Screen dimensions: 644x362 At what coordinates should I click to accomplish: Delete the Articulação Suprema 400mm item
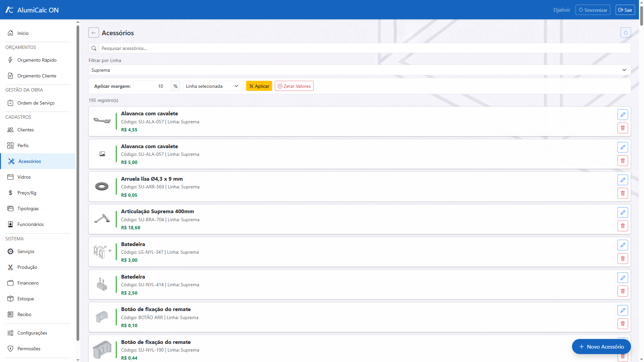tap(623, 226)
